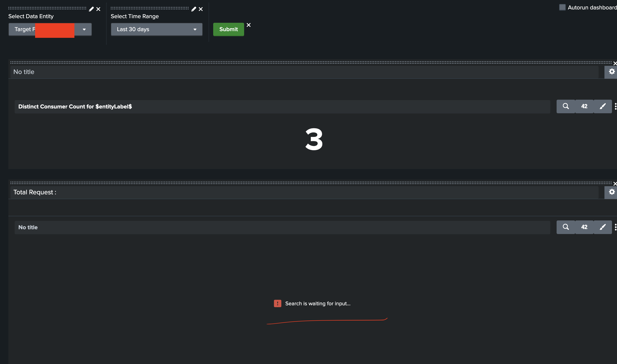This screenshot has width=617, height=364.
Task: Click the green Submit button
Action: 228,29
